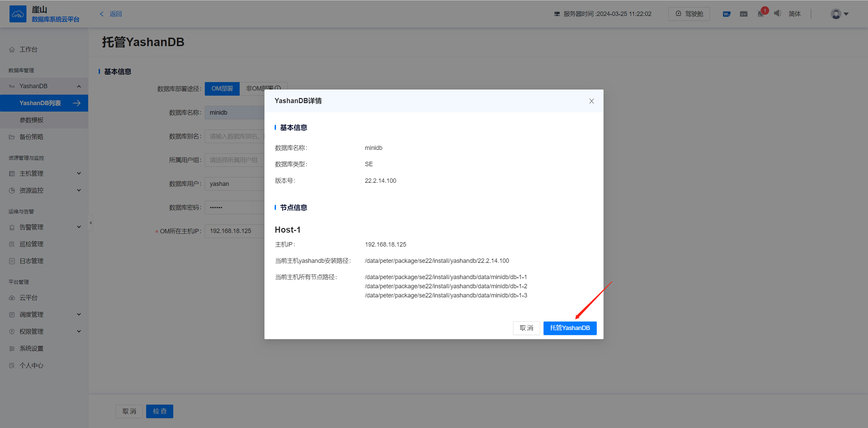Click the 非OM部署 info icon

point(278,89)
